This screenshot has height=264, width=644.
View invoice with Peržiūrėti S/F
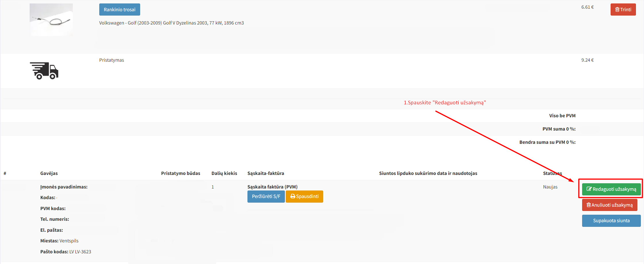[266, 197]
